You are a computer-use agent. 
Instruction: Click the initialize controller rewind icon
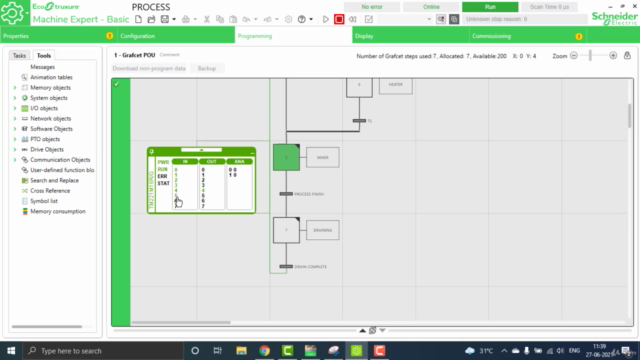coord(353,19)
